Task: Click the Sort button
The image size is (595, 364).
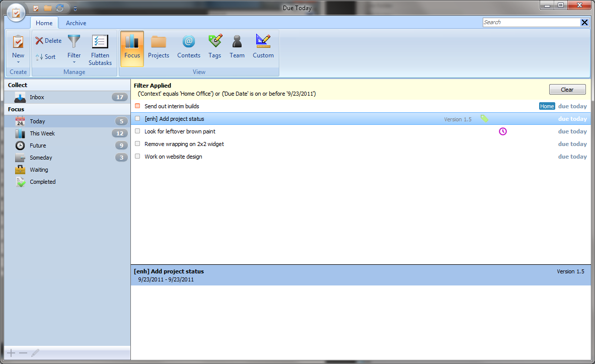Action: pos(46,57)
